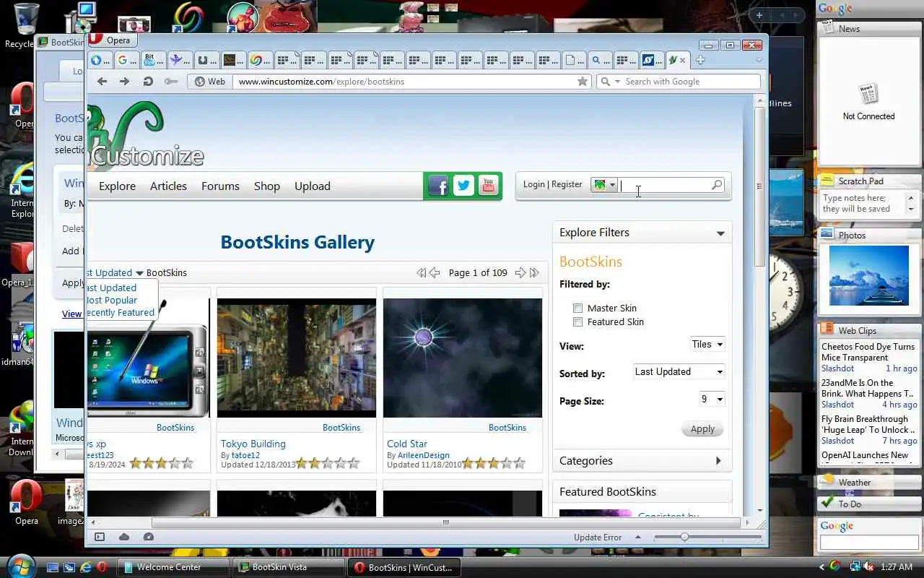
Task: Choose Most Popular in sort menu
Action: pyautogui.click(x=112, y=300)
